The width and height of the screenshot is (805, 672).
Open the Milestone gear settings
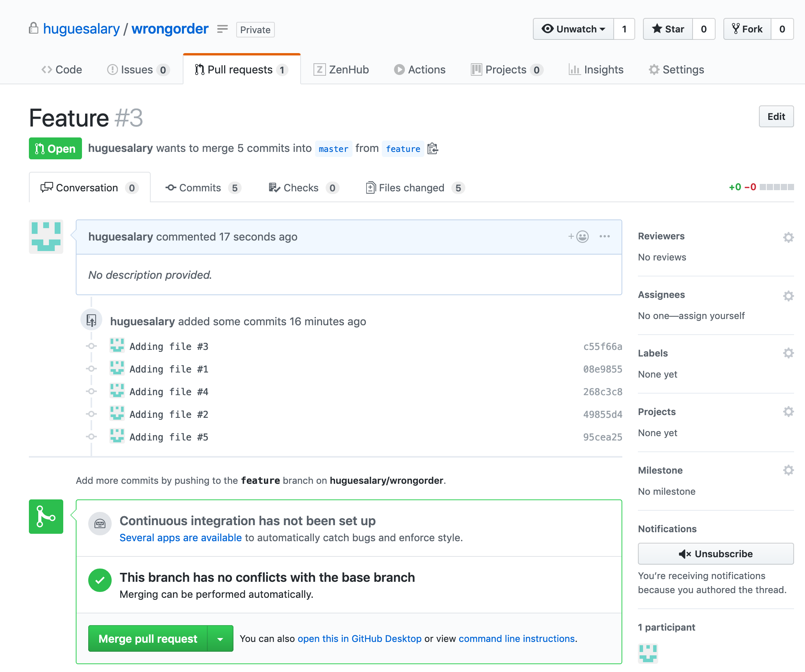click(x=788, y=470)
